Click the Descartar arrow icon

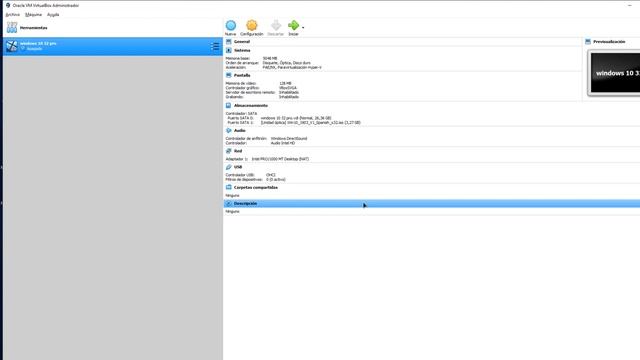[x=276, y=25]
